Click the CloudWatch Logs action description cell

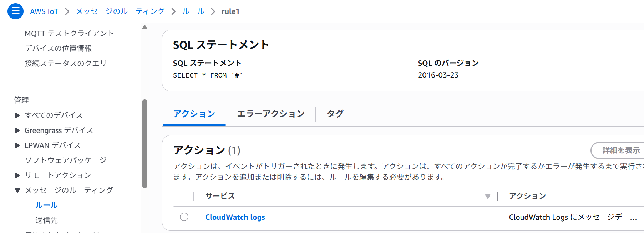pyautogui.click(x=573, y=217)
